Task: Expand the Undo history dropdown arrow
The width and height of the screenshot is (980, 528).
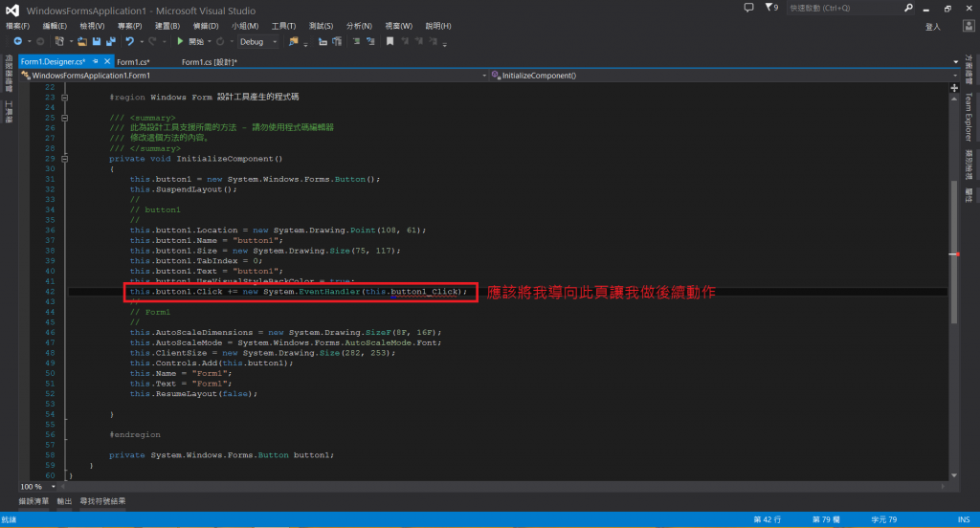Action: coord(142,42)
